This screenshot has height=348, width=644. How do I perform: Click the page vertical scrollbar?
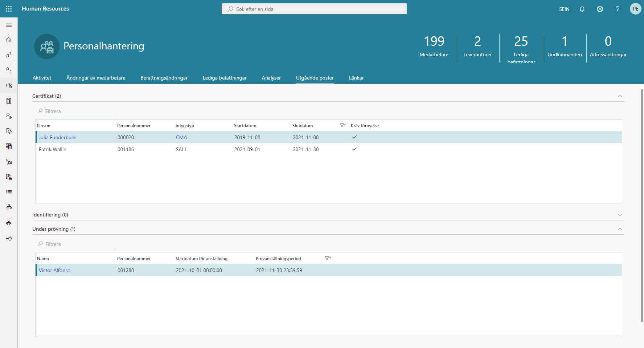641,205
